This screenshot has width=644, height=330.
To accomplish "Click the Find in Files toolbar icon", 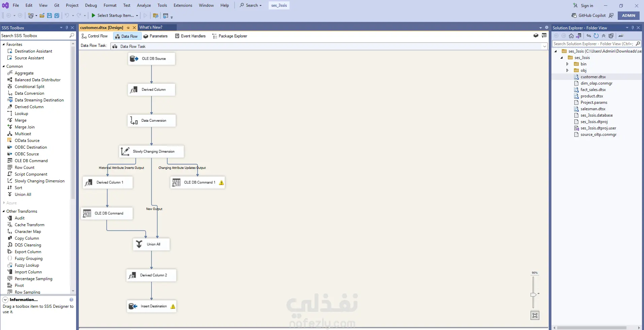I will 156,16.
